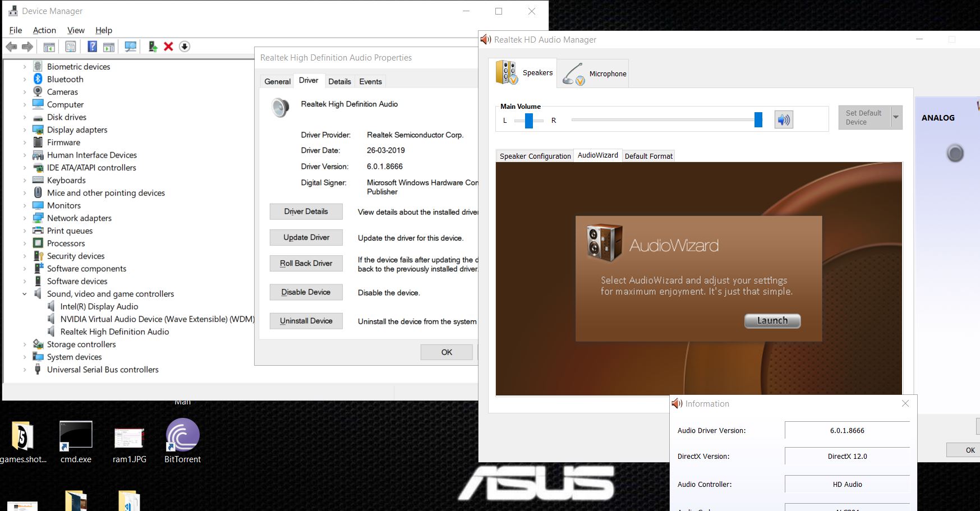Click the Roll Back Driver button

point(306,263)
